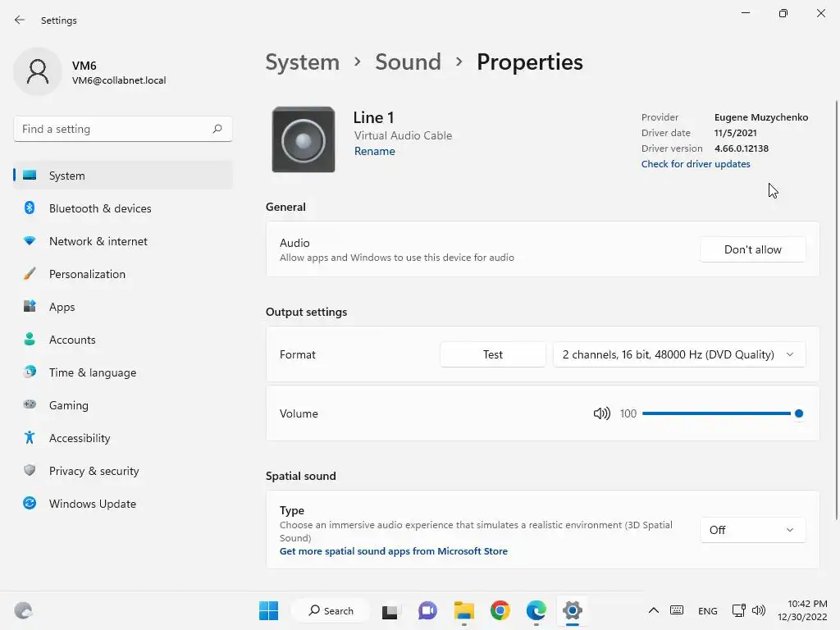Click the Bluetooth & devices icon
This screenshot has width=840, height=630.
(x=30, y=208)
